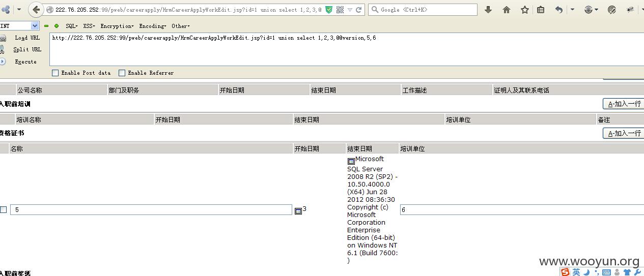This screenshot has width=644, height=276.
Task: Click the 资格证书 section heading
Action: [x=11, y=133]
